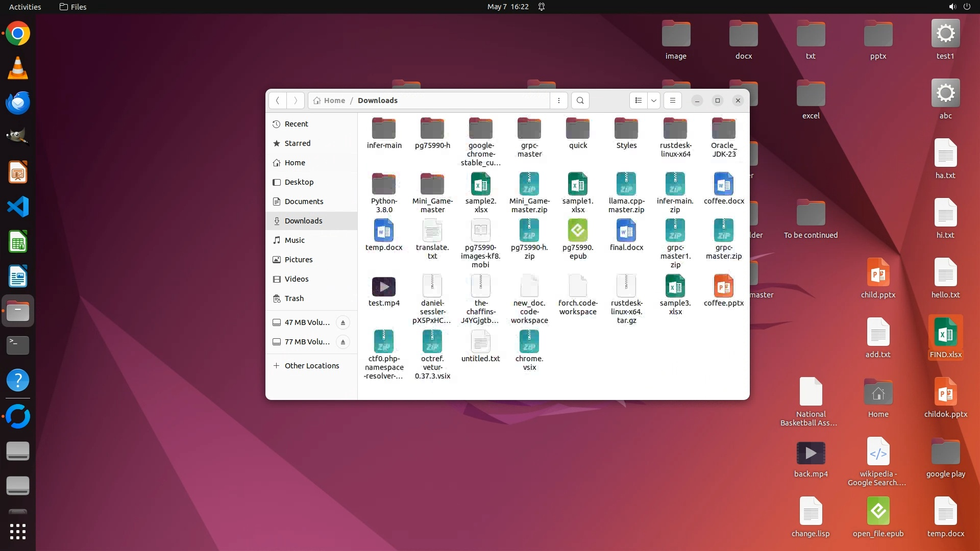The image size is (980, 551).
Task: Select the pg75990.epub file icon
Action: click(578, 231)
